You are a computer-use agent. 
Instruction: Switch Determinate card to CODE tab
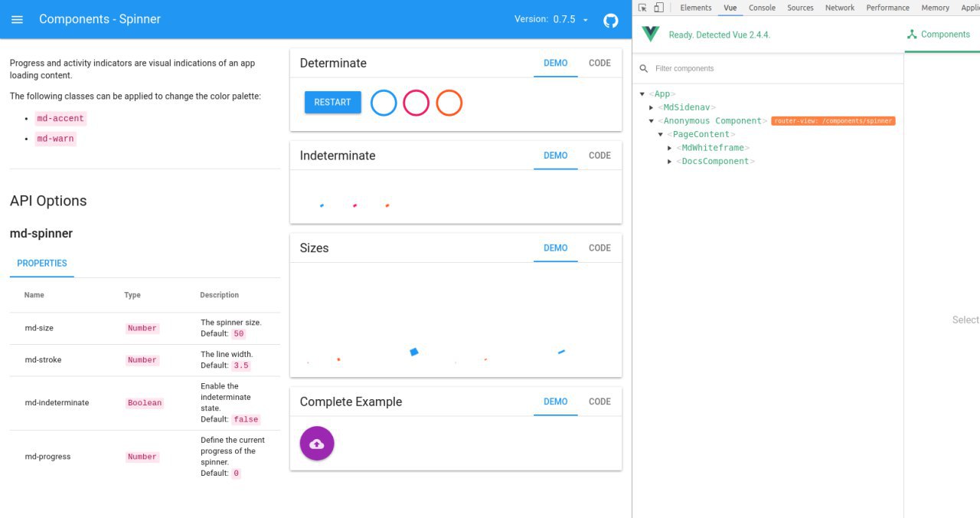tap(599, 63)
